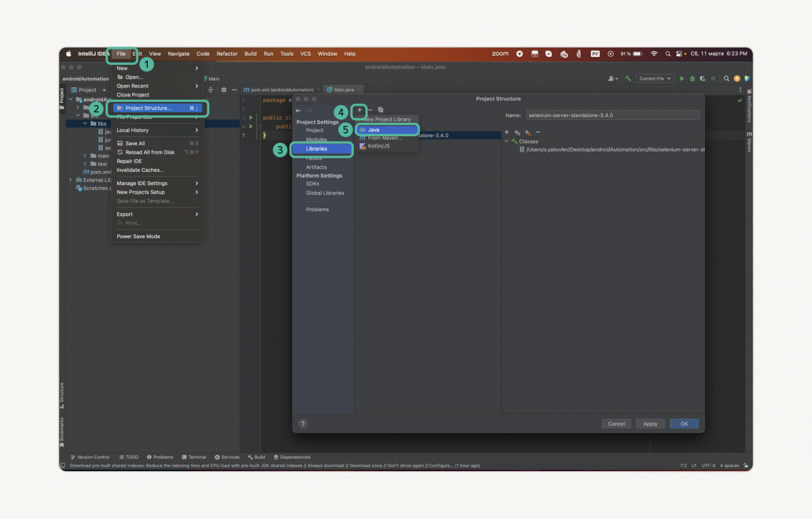Collapse the Classes node in library roots
The width and height of the screenshot is (812, 519).
(x=506, y=141)
